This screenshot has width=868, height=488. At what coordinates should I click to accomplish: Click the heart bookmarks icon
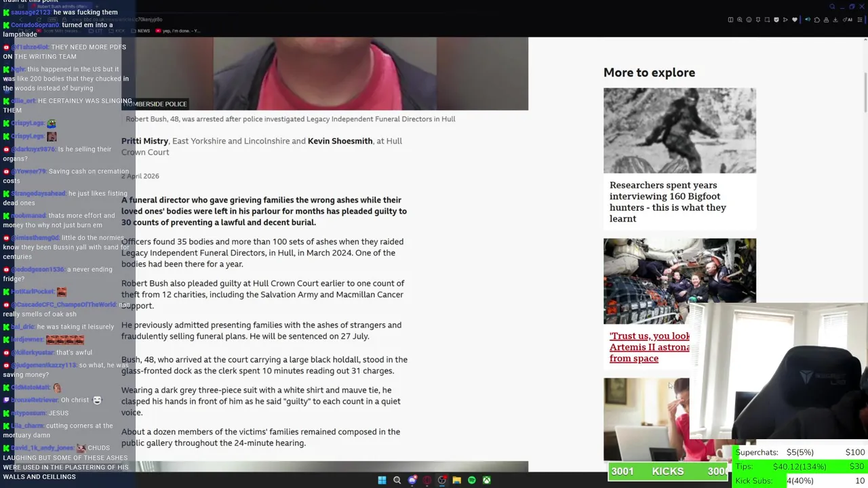795,20
